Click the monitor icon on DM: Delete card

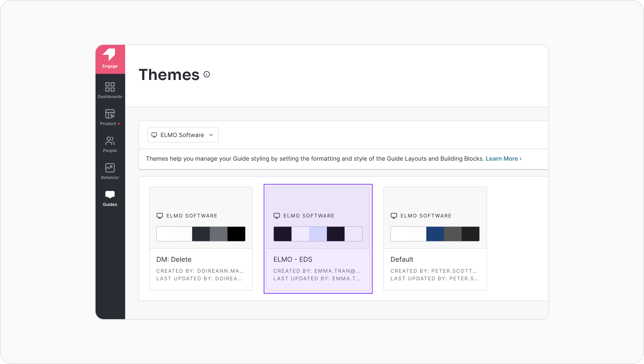coord(160,216)
